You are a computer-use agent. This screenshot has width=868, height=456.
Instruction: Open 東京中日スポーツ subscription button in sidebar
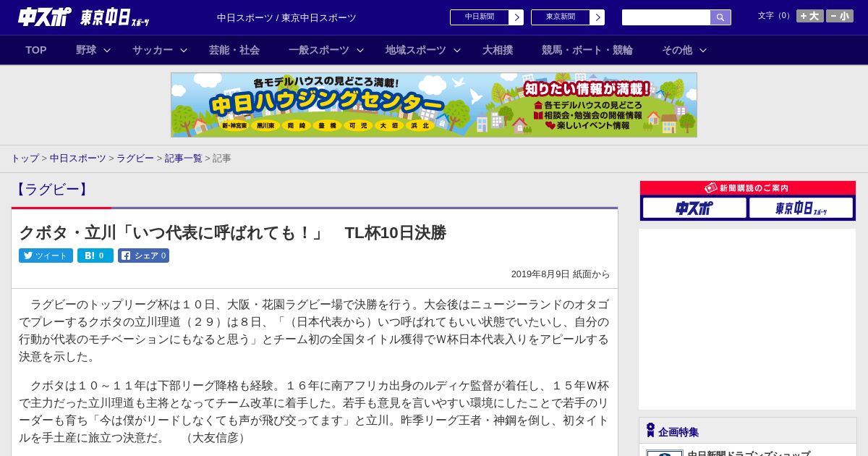pos(801,208)
